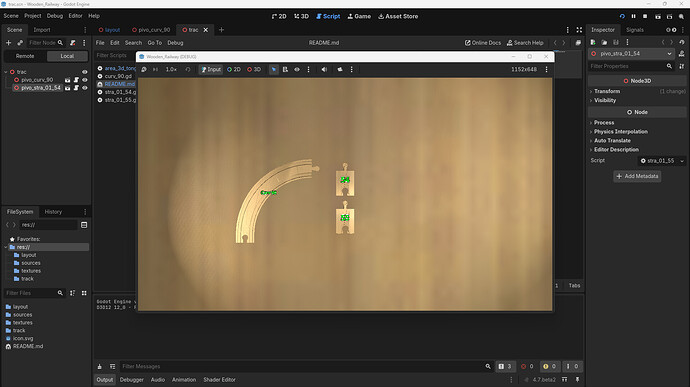The height and width of the screenshot is (387, 690).
Task: Toggle standard messages filter in Output
Action: pos(505,366)
